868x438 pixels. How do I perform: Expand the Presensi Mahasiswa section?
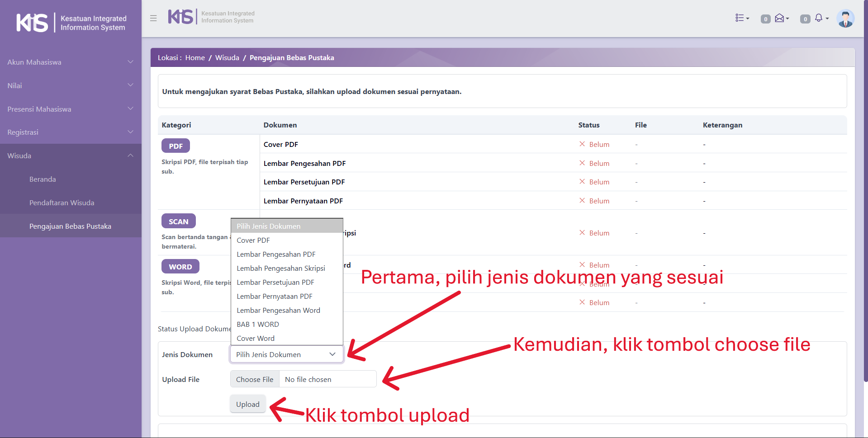71,109
